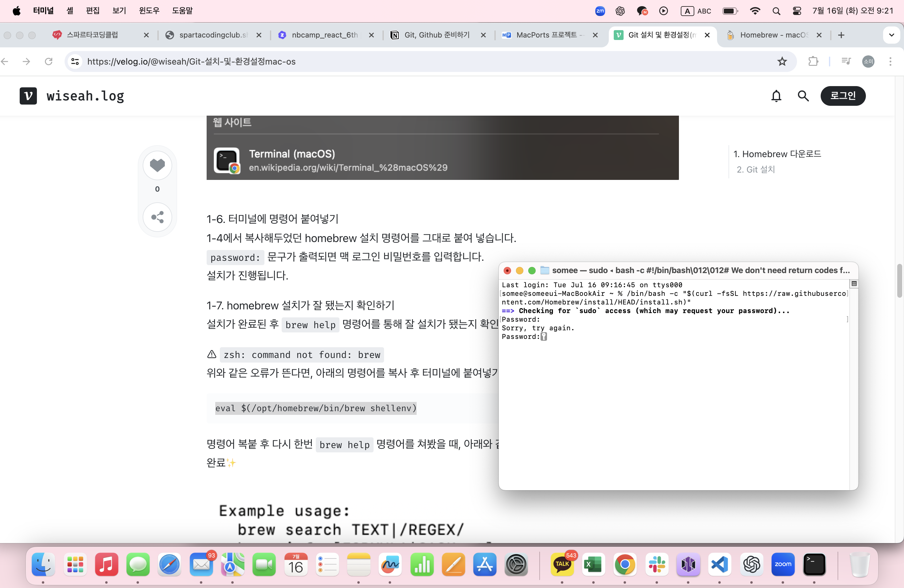
Task: Click the 로그인 button
Action: coord(843,96)
